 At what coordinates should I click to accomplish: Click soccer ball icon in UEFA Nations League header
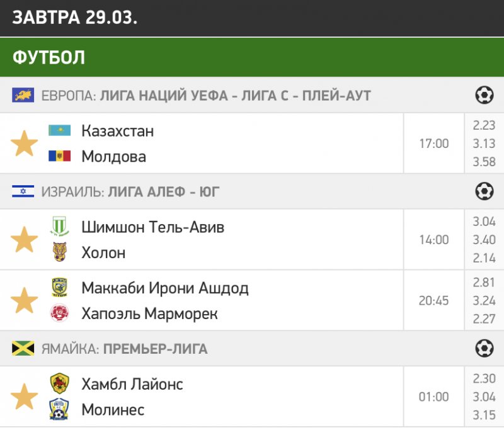pos(484,96)
